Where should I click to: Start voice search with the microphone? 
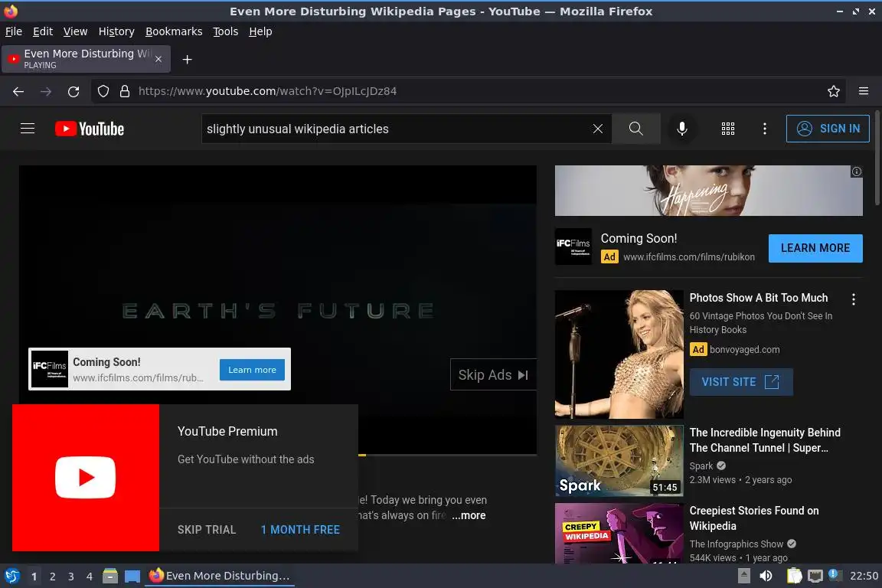[x=681, y=129]
